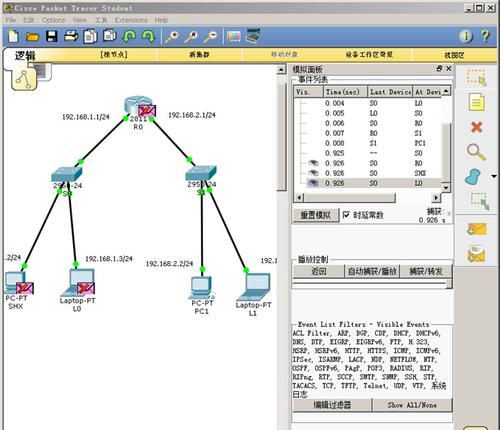Open the View menu
This screenshot has height=430, width=500.
click(x=79, y=20)
